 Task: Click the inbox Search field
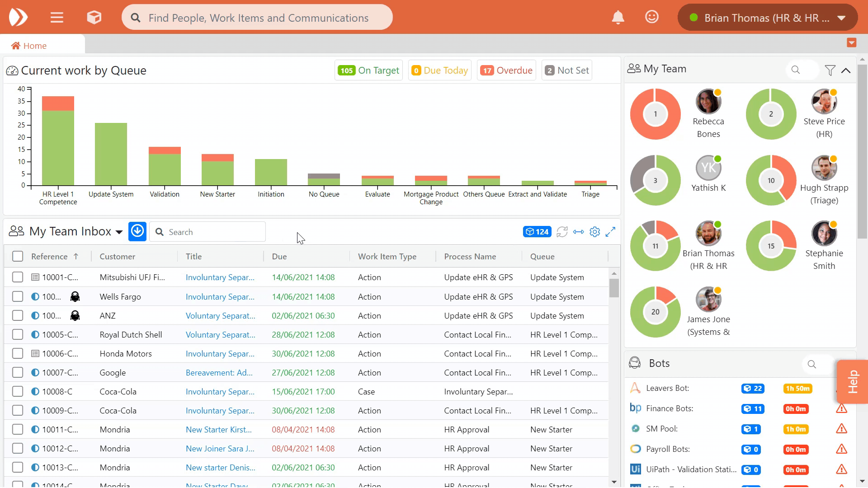[x=212, y=232]
